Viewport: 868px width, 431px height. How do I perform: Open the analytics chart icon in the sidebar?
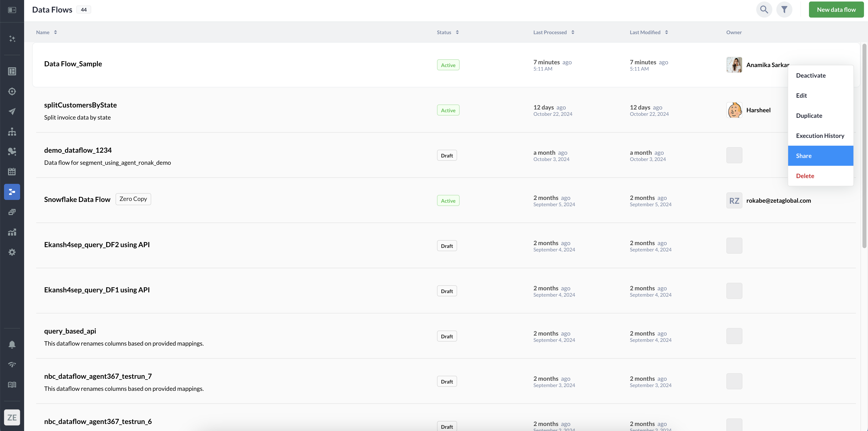[x=12, y=232]
